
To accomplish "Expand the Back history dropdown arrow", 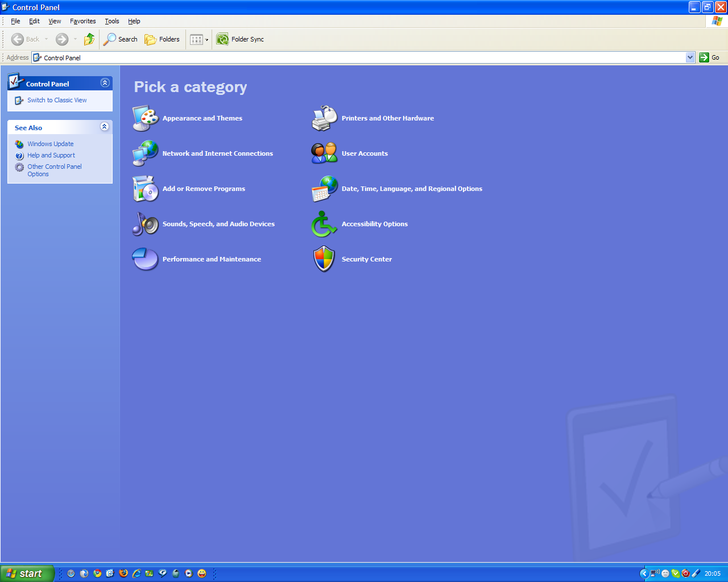I will (x=47, y=39).
